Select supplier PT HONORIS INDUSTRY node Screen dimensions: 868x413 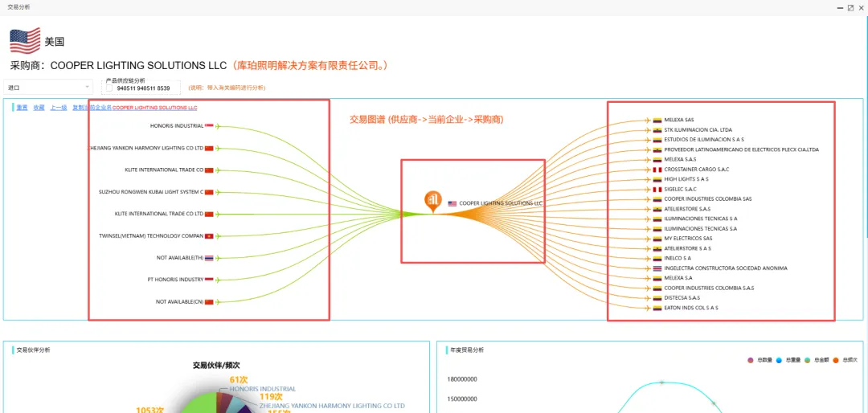[177, 280]
